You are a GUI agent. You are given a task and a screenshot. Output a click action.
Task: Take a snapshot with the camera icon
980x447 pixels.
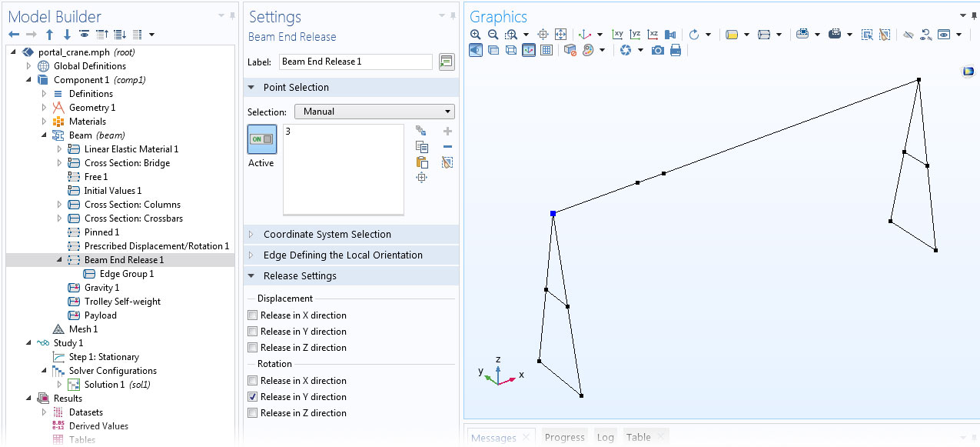tap(658, 50)
